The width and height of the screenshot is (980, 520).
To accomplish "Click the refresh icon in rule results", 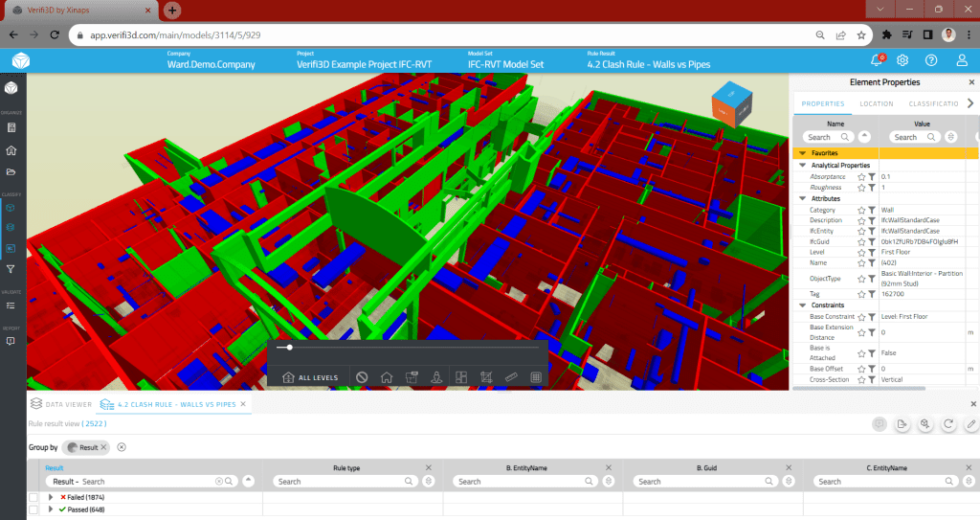I will coord(948,423).
